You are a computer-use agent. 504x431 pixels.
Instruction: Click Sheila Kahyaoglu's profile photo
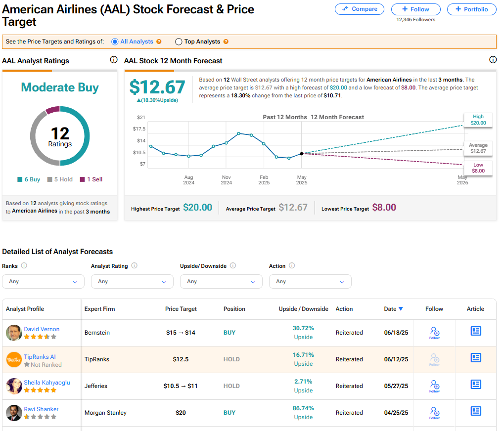(x=14, y=386)
